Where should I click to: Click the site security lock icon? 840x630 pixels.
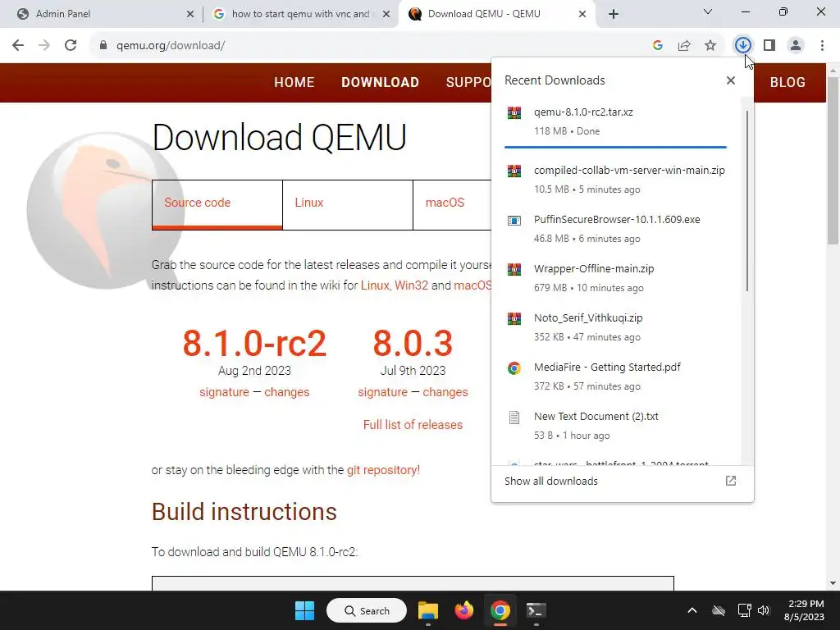(x=103, y=46)
